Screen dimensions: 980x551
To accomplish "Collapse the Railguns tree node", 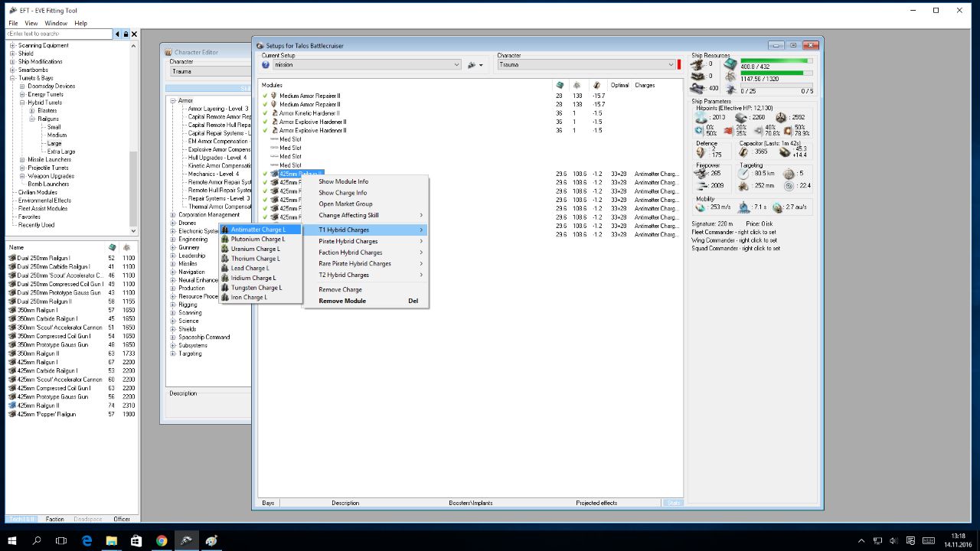I will pos(31,119).
